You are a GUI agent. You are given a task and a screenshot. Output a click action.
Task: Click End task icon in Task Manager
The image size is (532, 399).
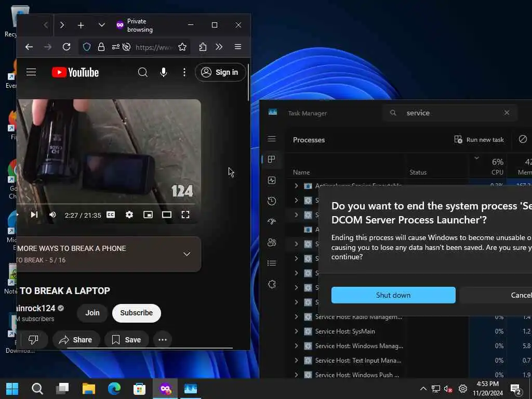[x=523, y=139]
